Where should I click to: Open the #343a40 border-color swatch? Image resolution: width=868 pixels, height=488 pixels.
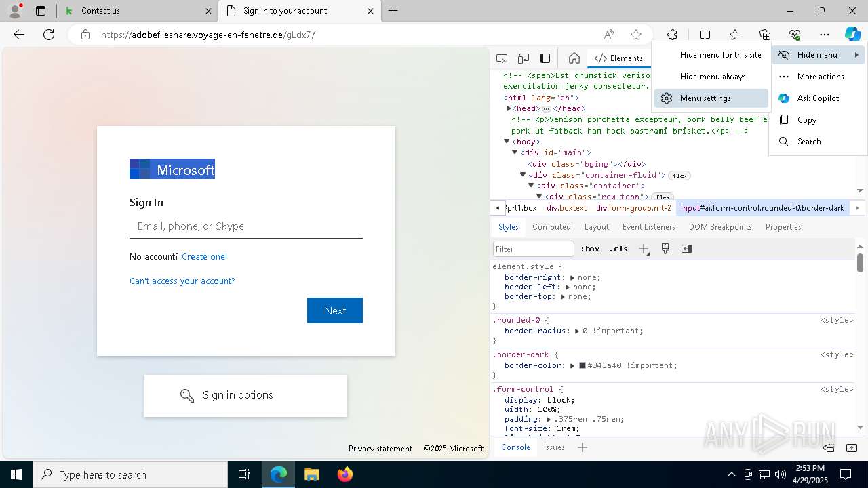[582, 365]
